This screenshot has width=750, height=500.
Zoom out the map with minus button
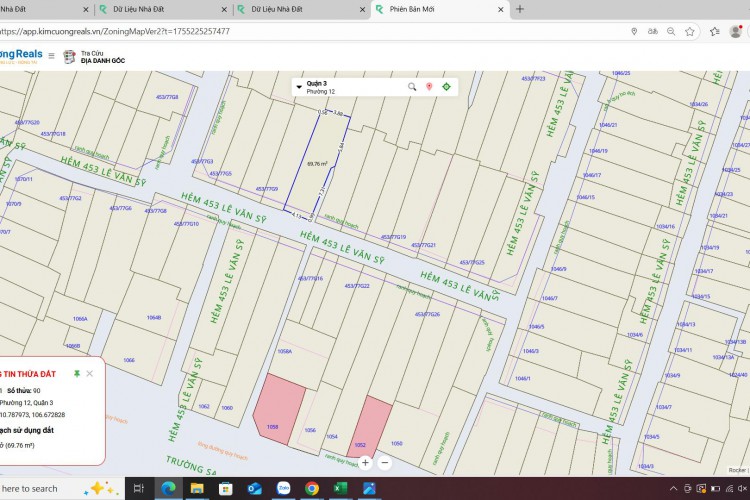point(385,462)
